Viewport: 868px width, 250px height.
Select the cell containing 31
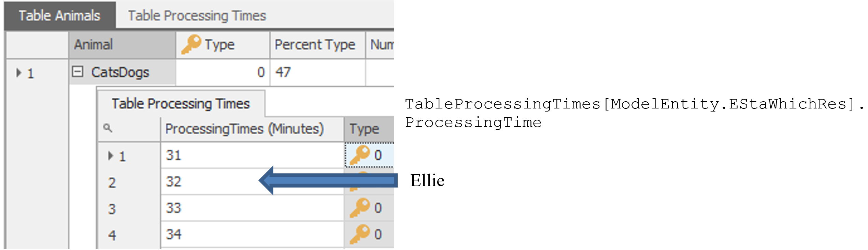click(252, 155)
